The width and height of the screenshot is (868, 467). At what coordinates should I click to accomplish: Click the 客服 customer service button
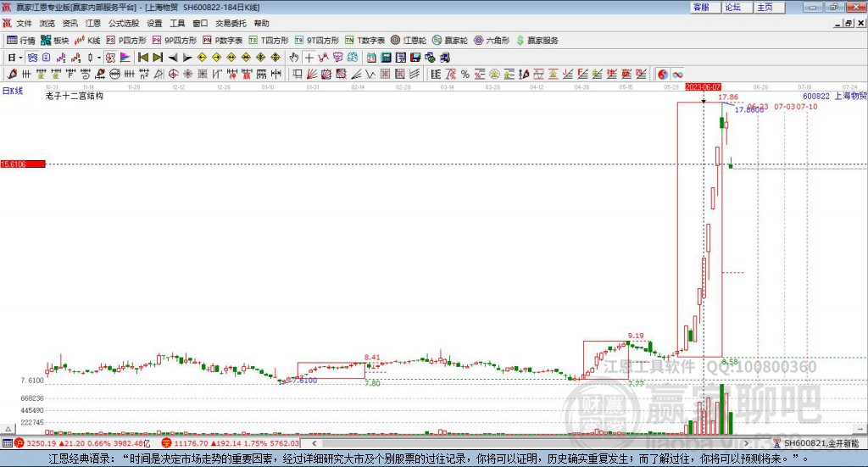point(701,7)
